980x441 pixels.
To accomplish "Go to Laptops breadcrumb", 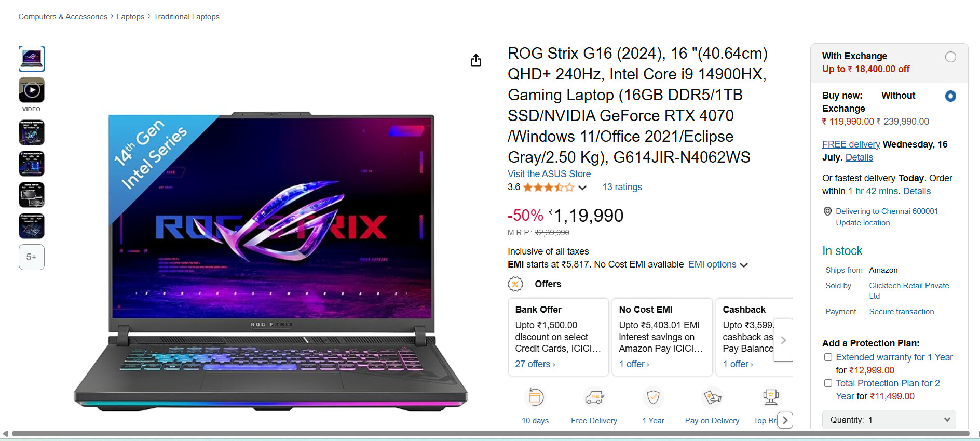I will point(130,17).
